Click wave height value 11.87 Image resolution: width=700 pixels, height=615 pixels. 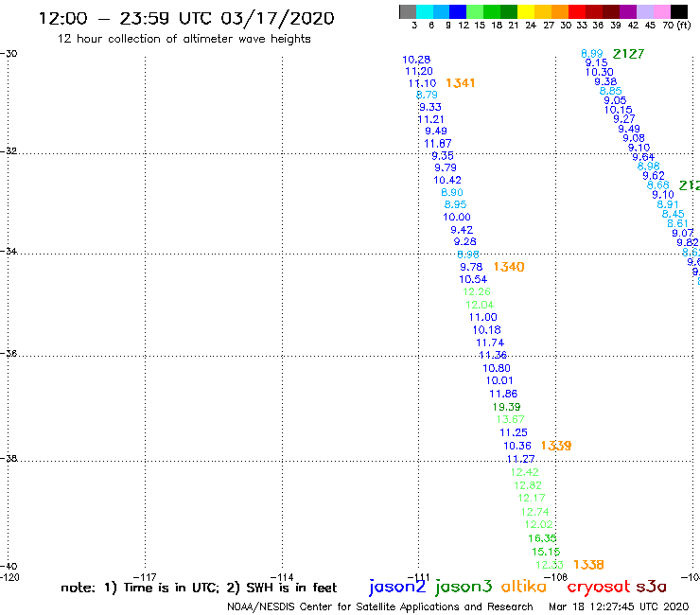pyautogui.click(x=437, y=144)
